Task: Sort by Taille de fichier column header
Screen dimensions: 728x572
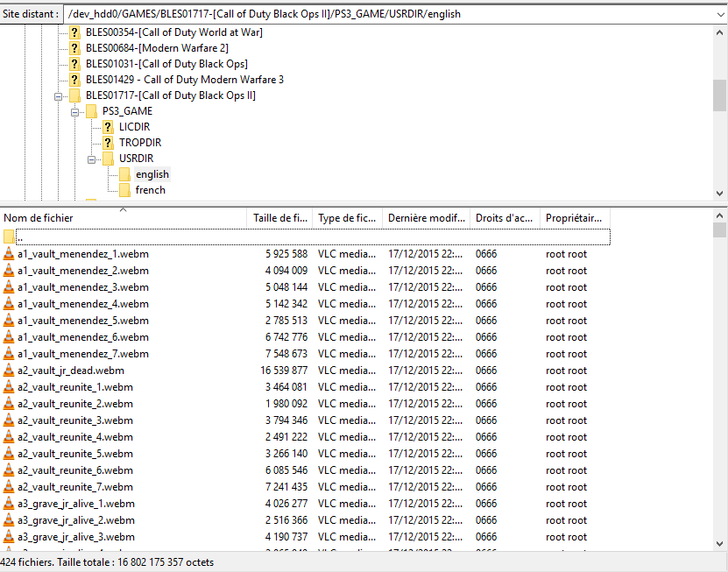Action: (279, 218)
